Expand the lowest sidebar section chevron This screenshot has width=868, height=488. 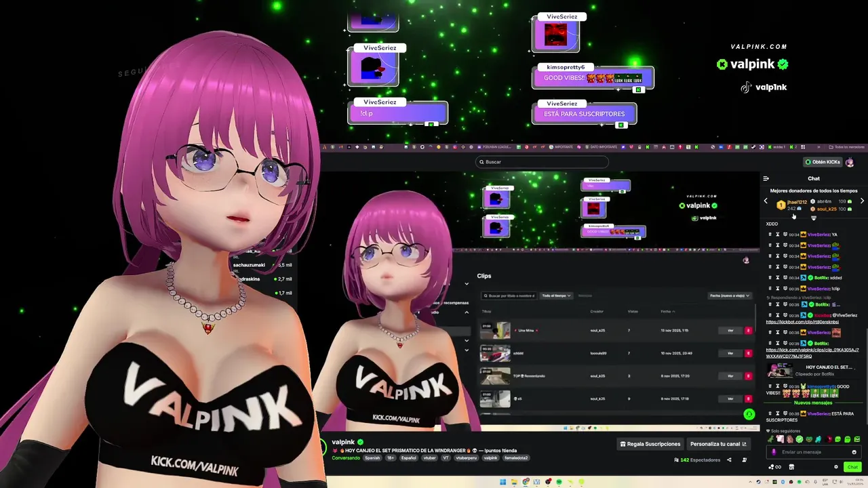pyautogui.click(x=467, y=350)
